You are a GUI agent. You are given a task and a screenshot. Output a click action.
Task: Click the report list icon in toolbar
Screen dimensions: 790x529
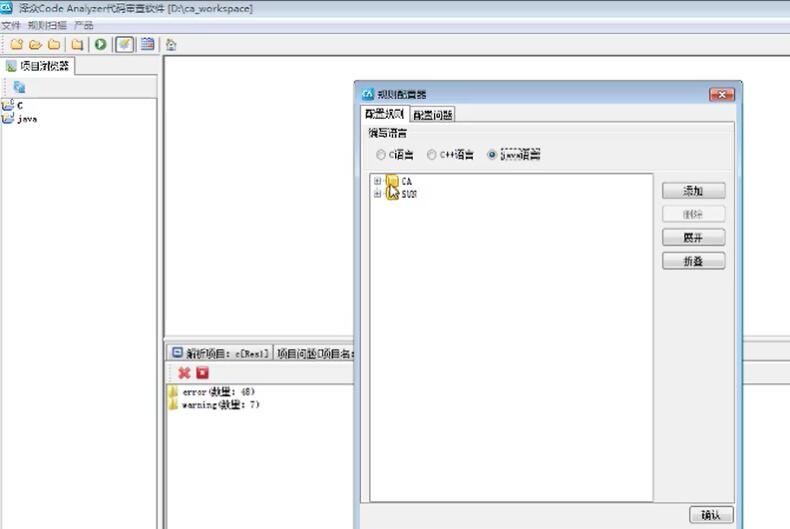(147, 44)
